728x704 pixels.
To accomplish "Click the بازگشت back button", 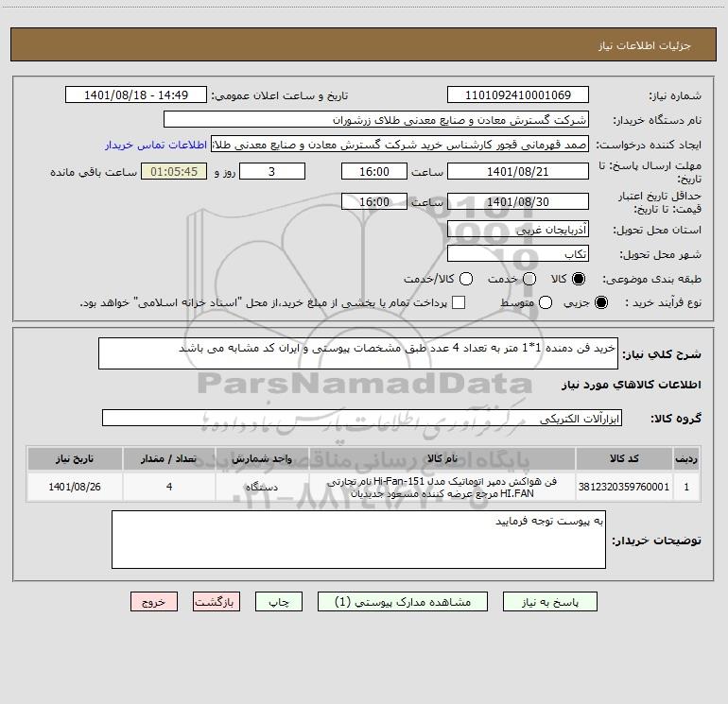I will coord(217,602).
